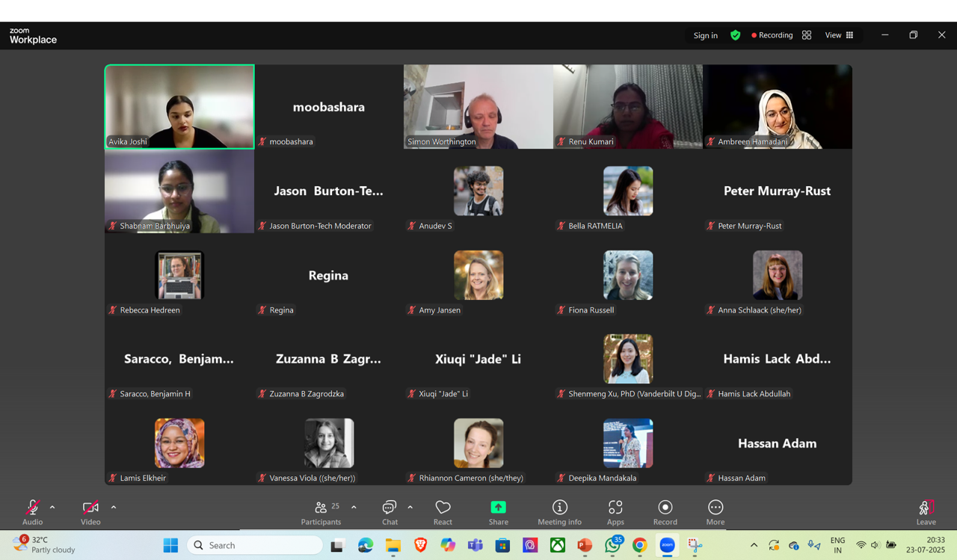Click muted mic icon beside Xiuqi "Jade" Li
The image size is (957, 560).
[x=412, y=394]
